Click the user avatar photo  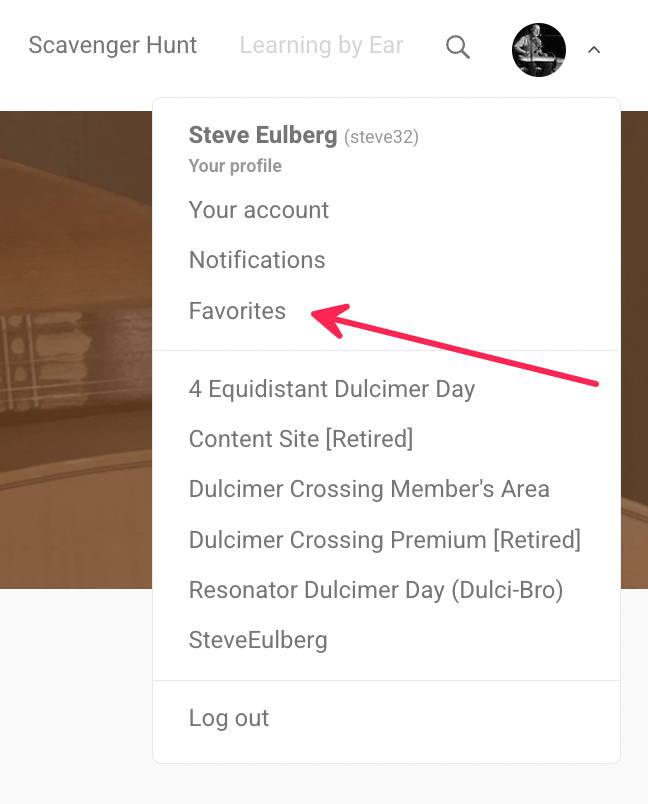pyautogui.click(x=538, y=49)
